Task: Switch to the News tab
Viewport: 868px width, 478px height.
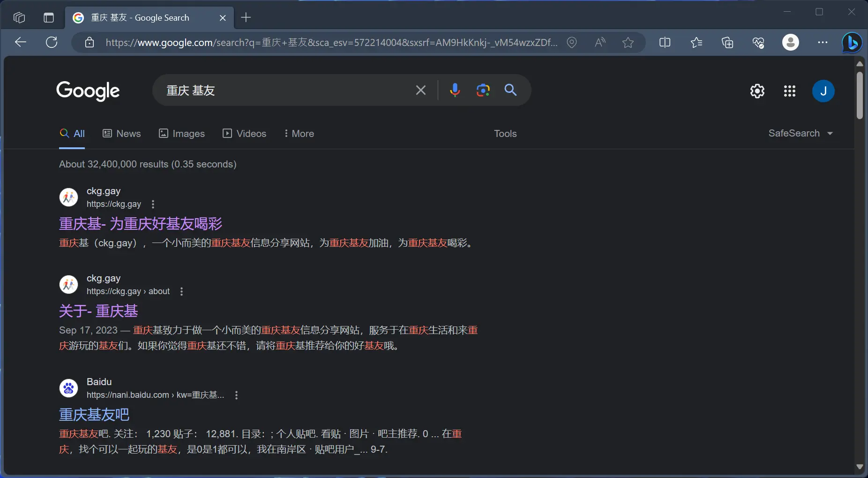Action: pos(121,134)
